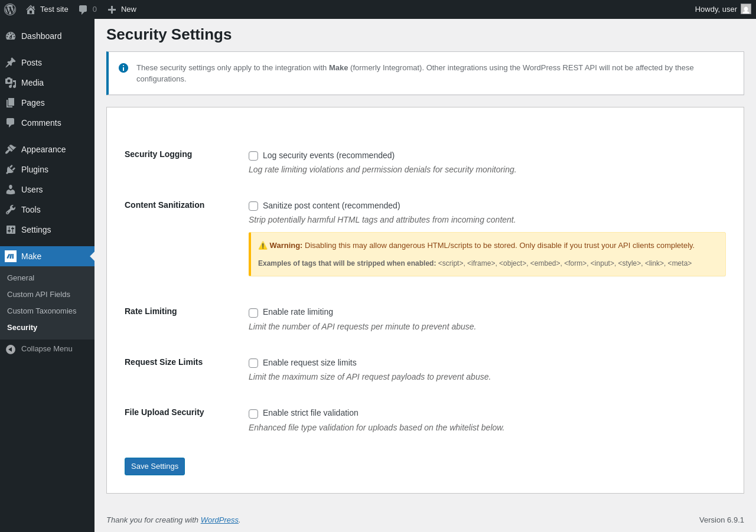Image resolution: width=756 pixels, height=532 pixels.
Task: Open the New content menu
Action: tap(122, 9)
